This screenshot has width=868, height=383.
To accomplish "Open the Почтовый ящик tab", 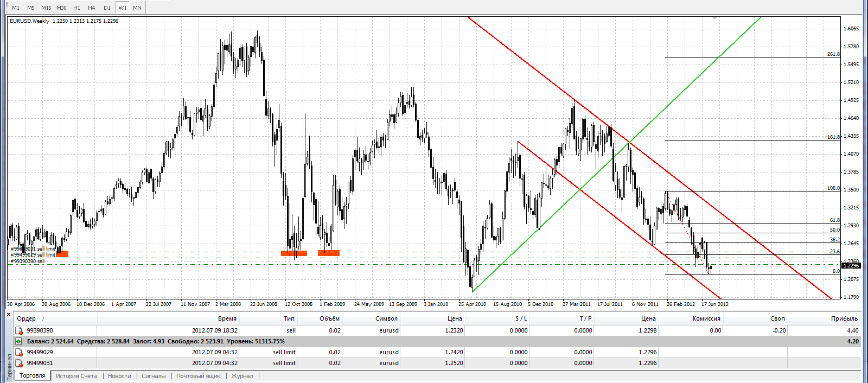I will (x=199, y=376).
